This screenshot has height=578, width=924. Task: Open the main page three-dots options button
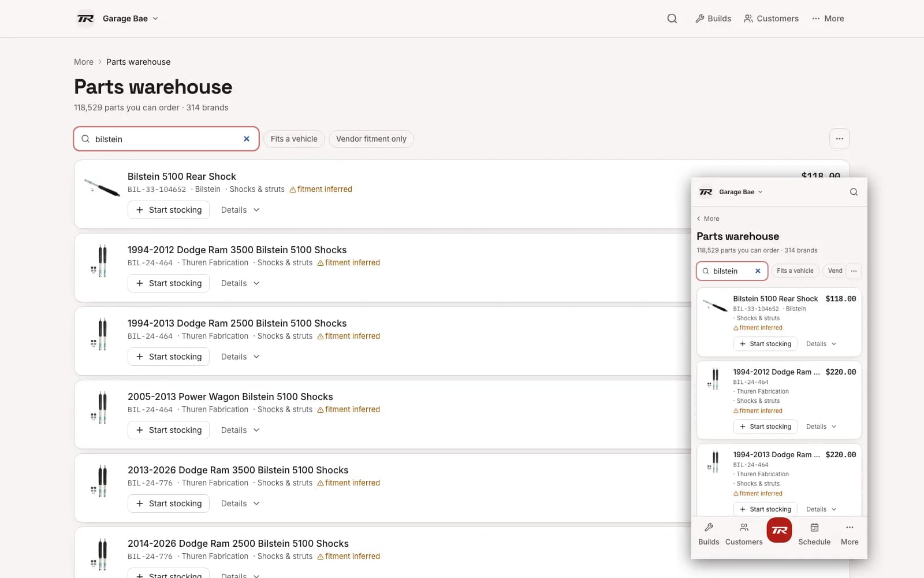point(840,139)
